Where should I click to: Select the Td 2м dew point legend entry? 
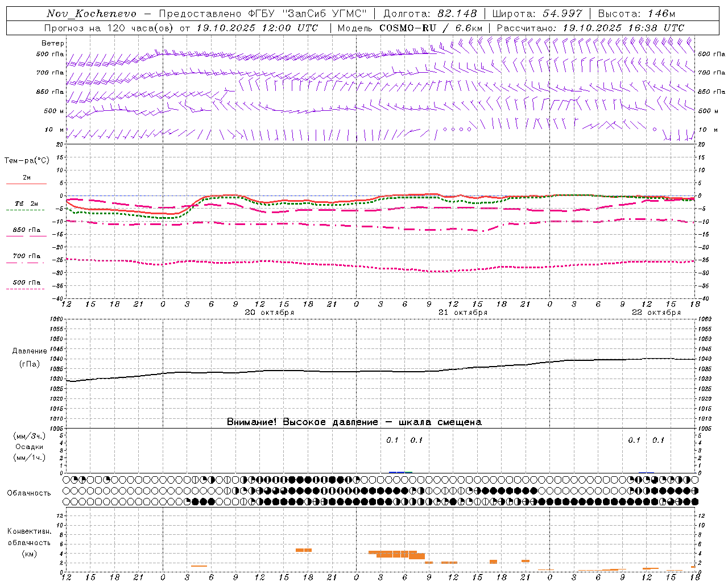(x=27, y=203)
